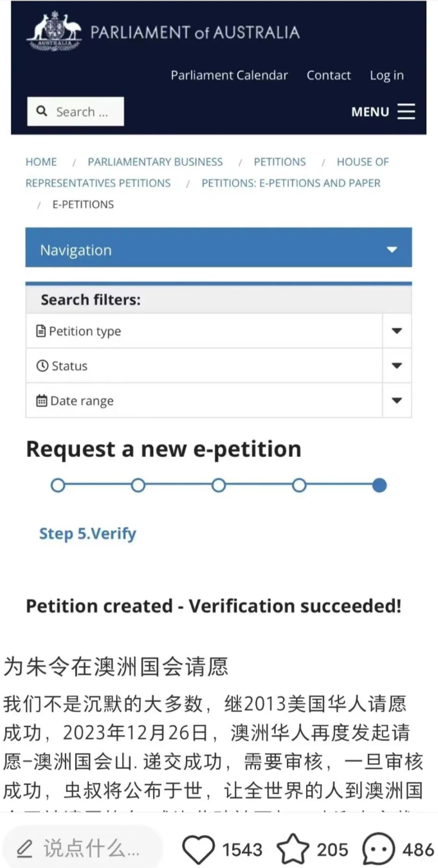Tap the heart like icon
Image resolution: width=438 pixels, height=868 pixels.
[198, 849]
